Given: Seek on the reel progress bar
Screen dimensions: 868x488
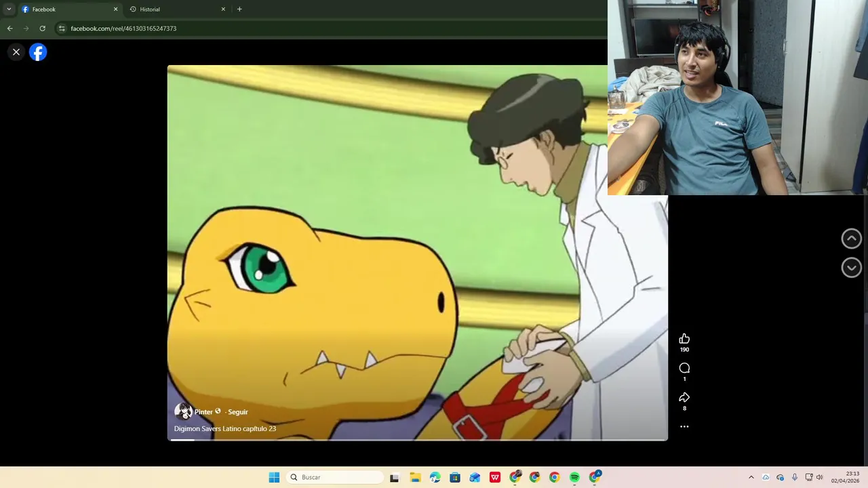Looking at the screenshot, I should tap(418, 440).
